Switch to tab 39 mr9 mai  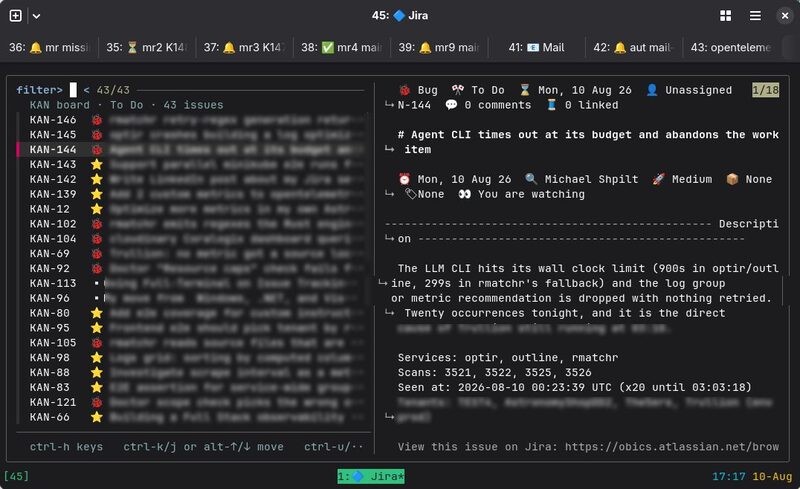tap(439, 47)
